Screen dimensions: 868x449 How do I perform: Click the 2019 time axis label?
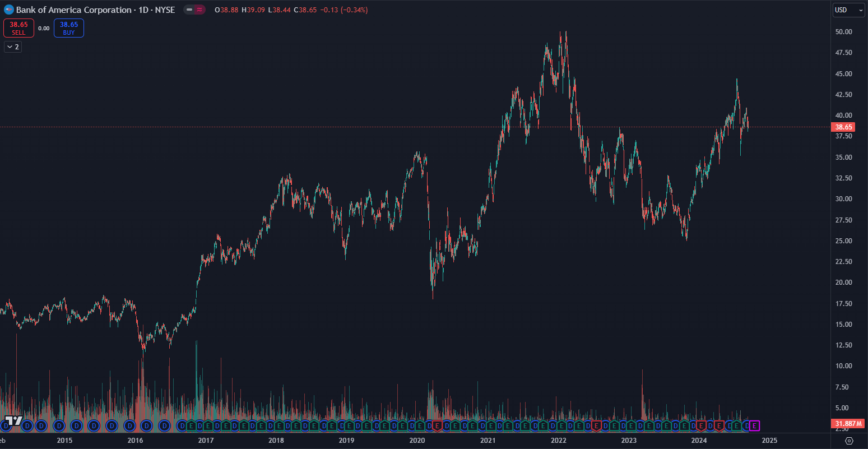pos(346,441)
